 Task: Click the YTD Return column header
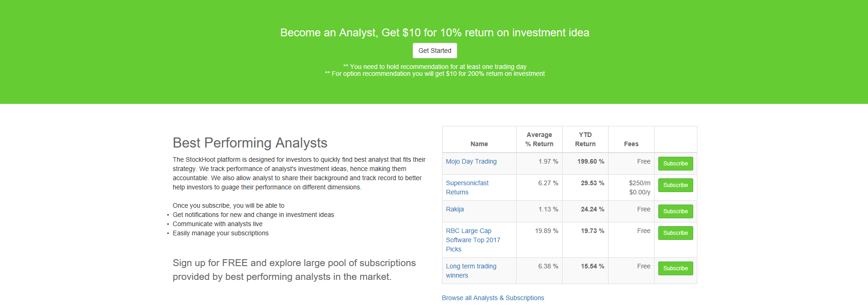585,139
